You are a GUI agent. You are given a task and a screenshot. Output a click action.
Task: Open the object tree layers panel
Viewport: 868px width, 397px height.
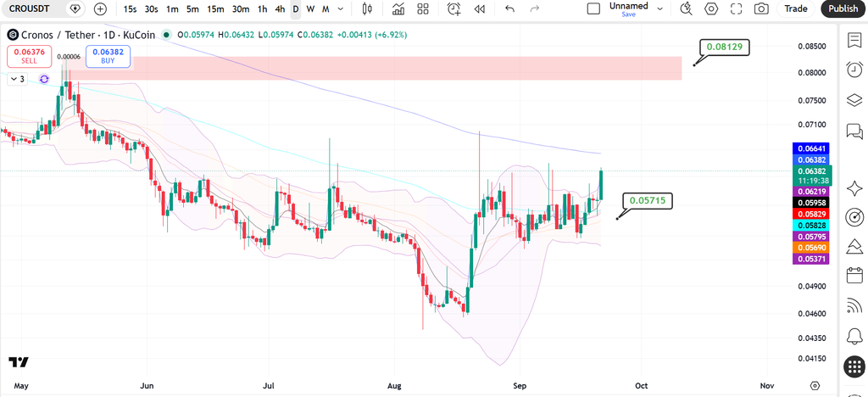[x=854, y=100]
